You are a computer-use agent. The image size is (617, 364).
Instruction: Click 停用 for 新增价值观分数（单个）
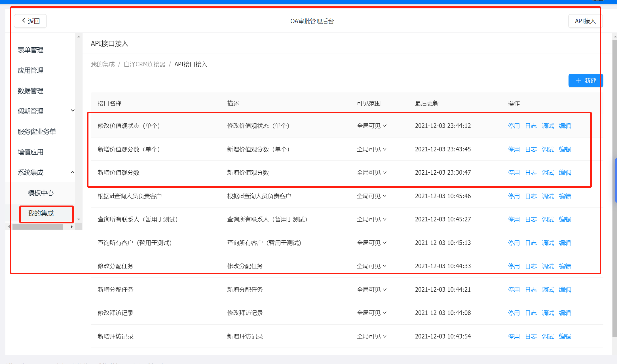click(514, 149)
